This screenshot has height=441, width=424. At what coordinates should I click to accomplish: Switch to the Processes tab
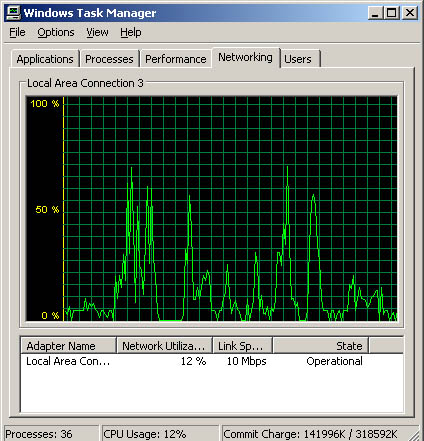click(x=109, y=59)
